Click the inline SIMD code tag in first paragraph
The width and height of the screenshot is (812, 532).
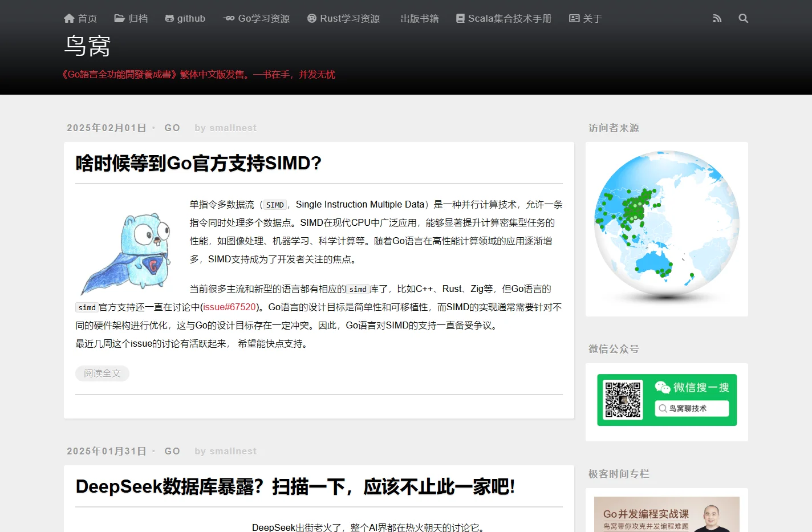[275, 205]
